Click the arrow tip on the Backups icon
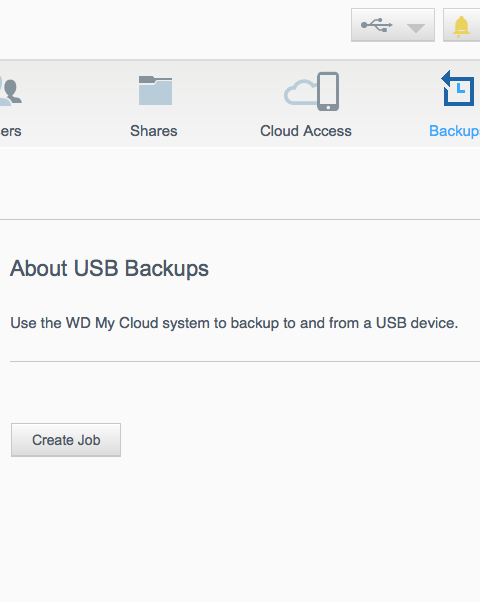Viewport: 480px width, 602px height. pos(445,79)
